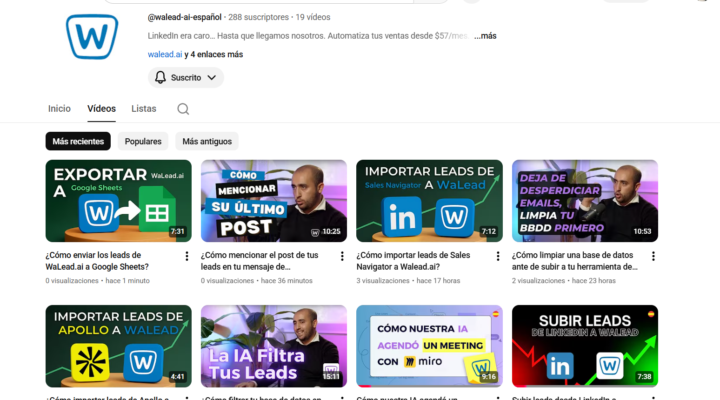Select the Vídeos tab

101,109
